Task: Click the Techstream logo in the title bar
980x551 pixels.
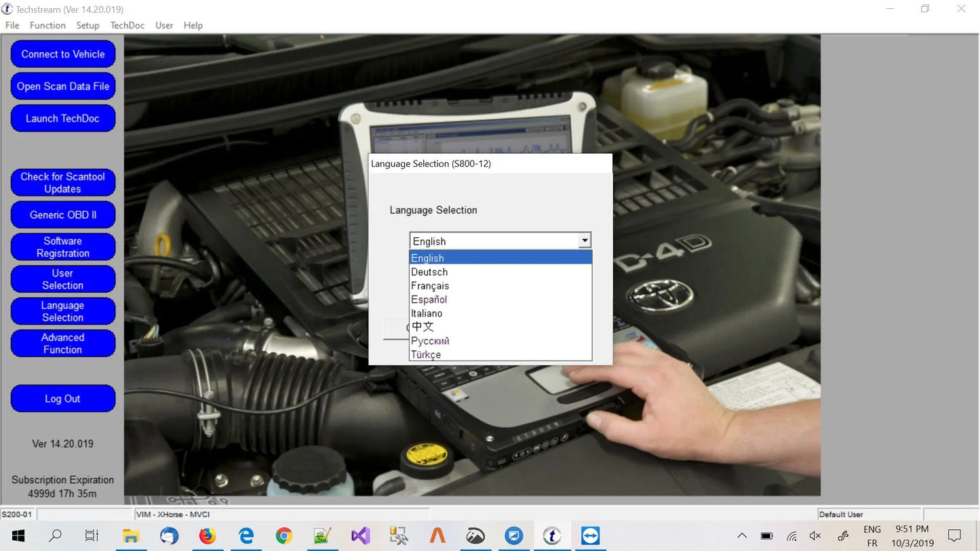Action: coord(7,9)
